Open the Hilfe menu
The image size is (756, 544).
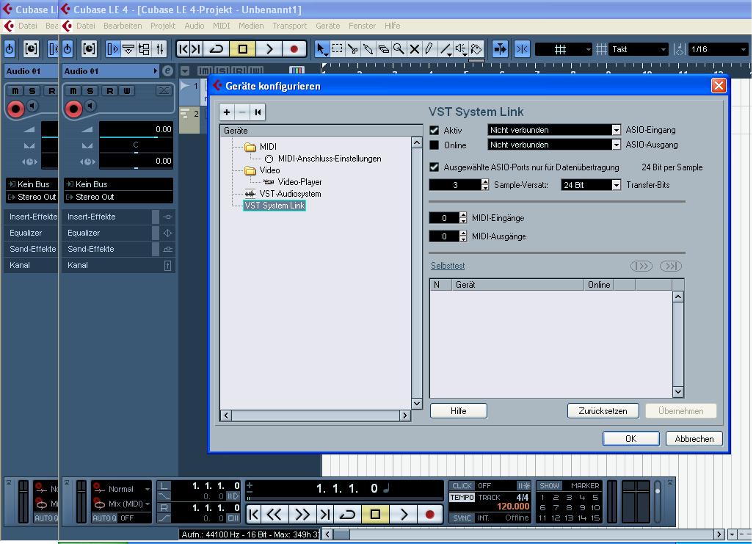pos(392,26)
